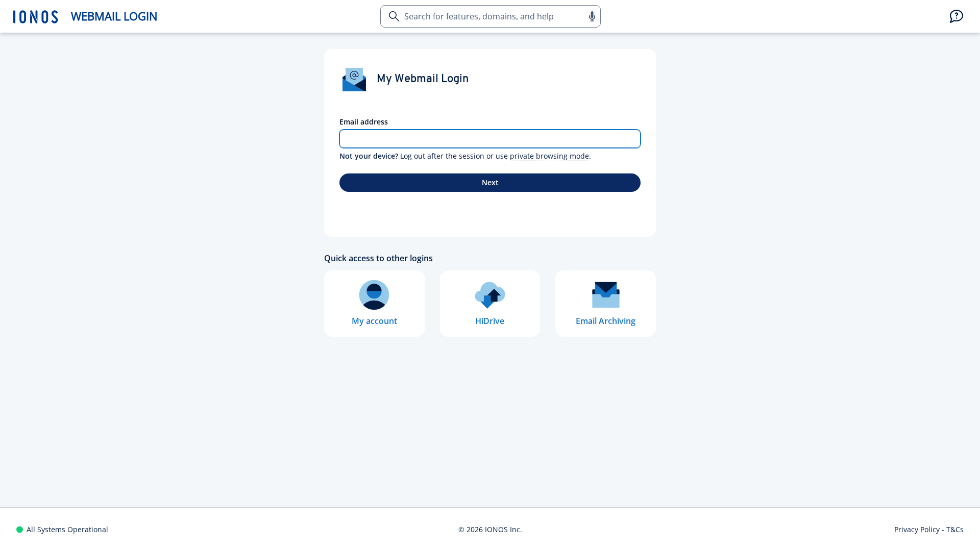Click the HiDrive cloud icon
980x551 pixels.
click(x=490, y=295)
